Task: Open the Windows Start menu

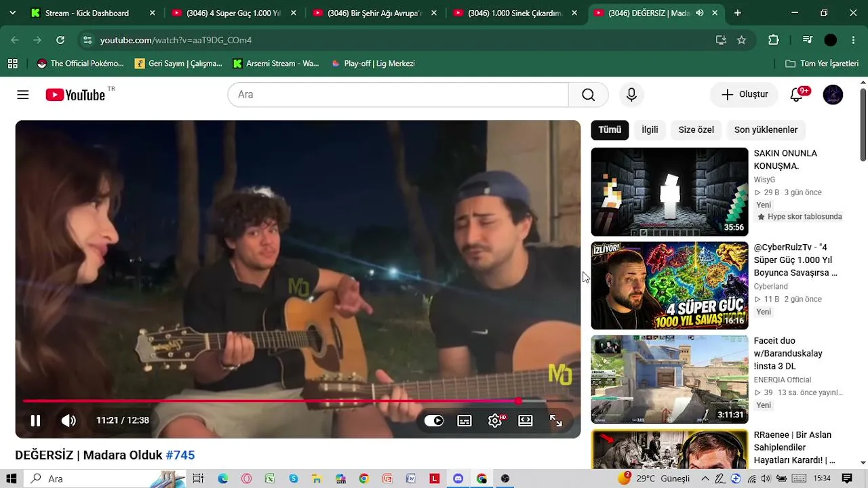Action: 12,479
